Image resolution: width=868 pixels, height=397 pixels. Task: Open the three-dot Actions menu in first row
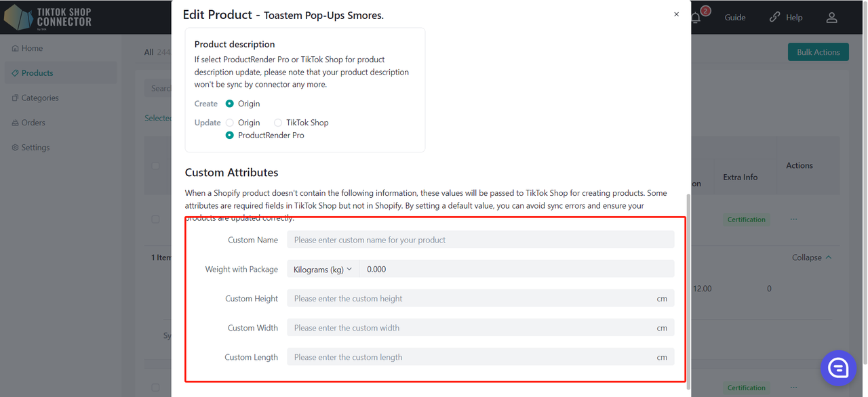793,220
